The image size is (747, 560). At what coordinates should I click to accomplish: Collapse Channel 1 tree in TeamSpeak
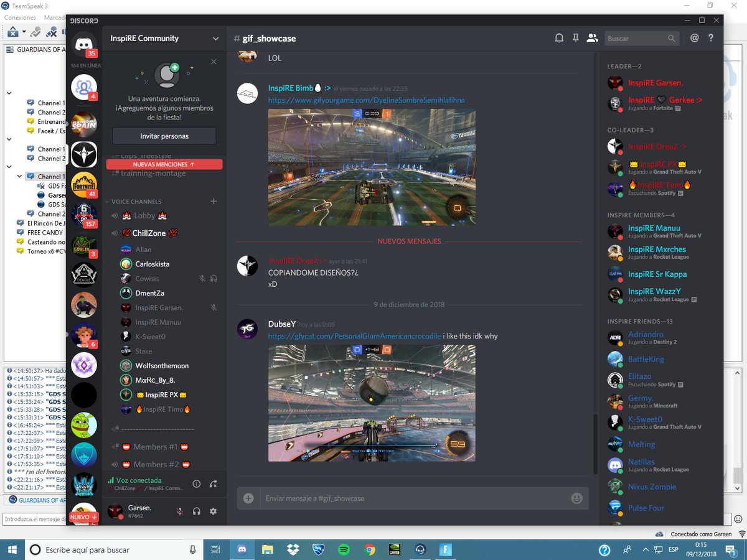coord(20,177)
